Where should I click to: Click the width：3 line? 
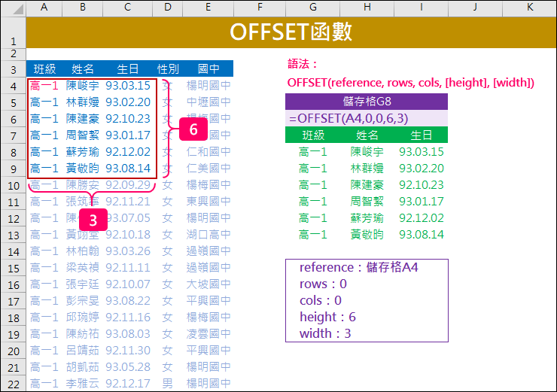325,334
